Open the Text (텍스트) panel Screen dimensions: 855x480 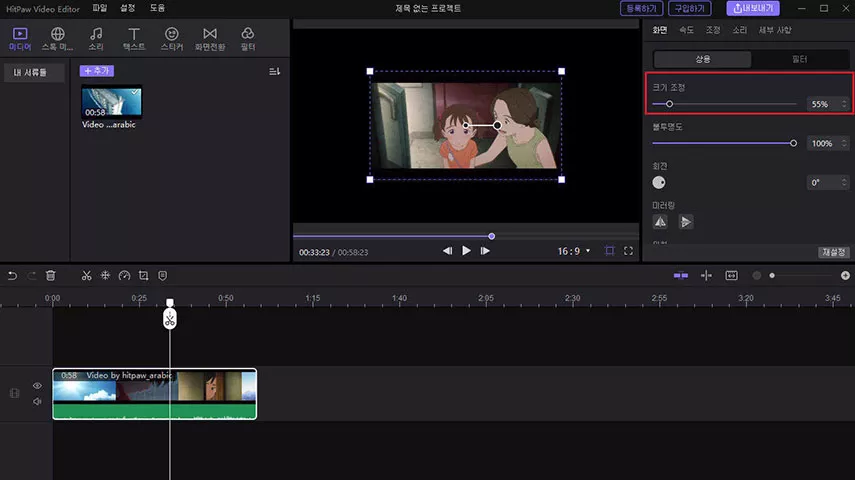[134, 39]
